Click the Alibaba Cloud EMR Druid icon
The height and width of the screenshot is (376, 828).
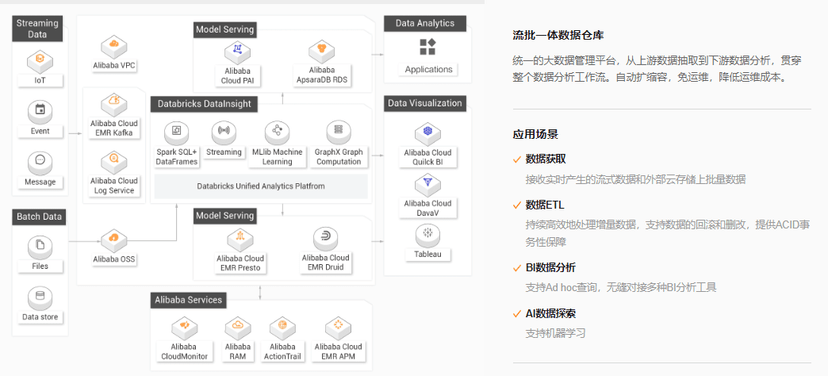pyautogui.click(x=326, y=239)
